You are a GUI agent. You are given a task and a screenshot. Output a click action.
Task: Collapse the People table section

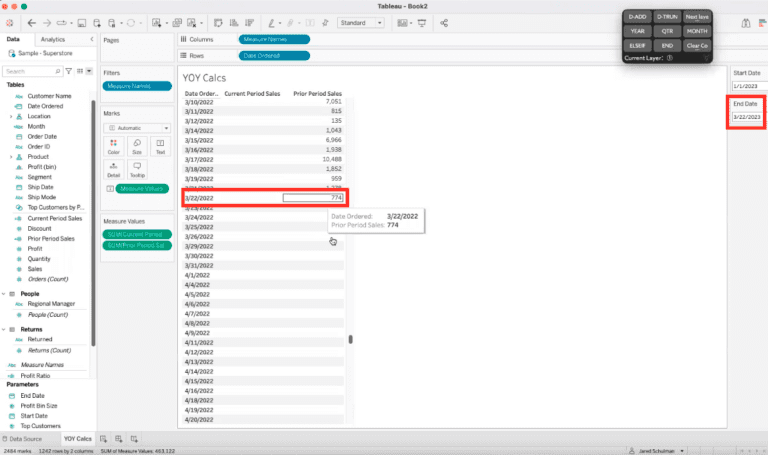4,294
